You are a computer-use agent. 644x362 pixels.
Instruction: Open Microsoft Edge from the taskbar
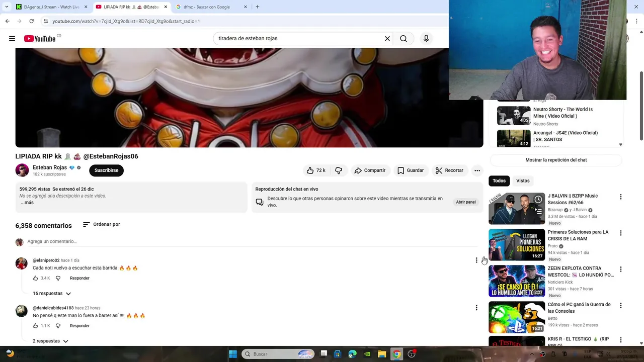click(353, 354)
